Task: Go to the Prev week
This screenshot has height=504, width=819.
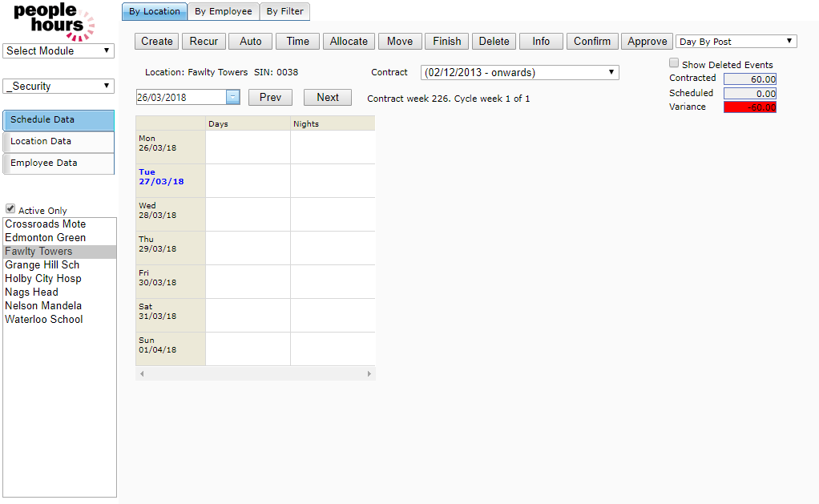Action: coord(270,98)
